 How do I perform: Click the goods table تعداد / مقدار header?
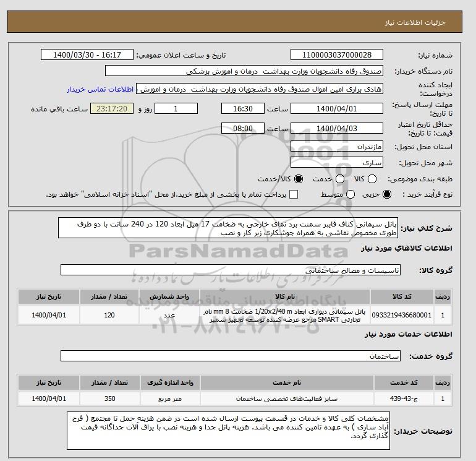(109, 296)
